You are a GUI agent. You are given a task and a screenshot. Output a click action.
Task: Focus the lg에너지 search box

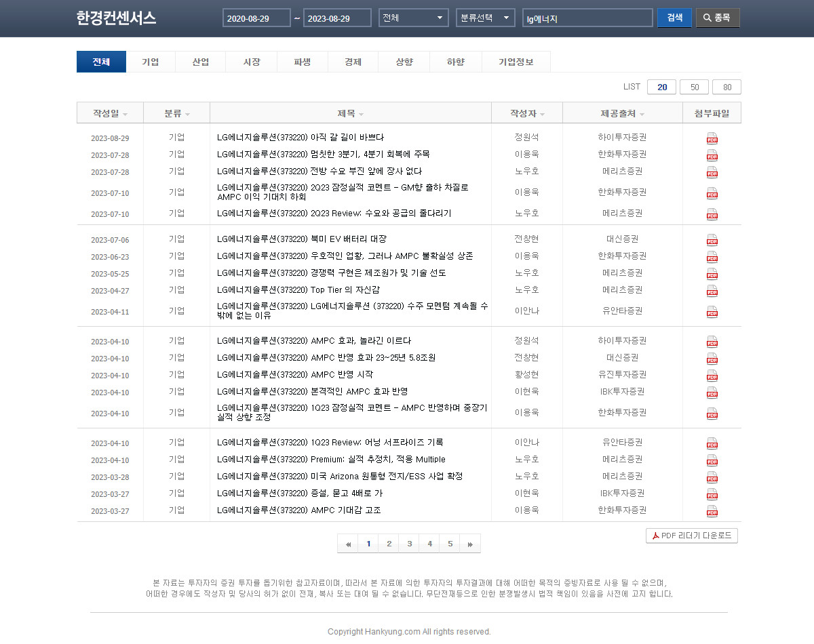[587, 18]
